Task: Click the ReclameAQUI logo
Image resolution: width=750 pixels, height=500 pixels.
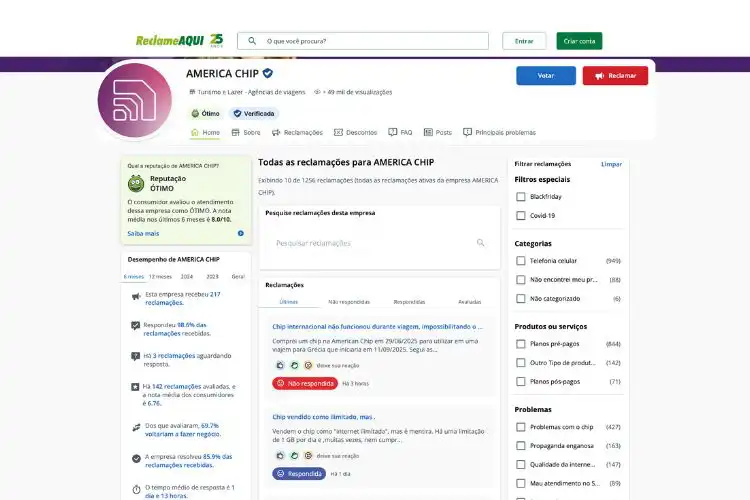Action: tap(179, 40)
